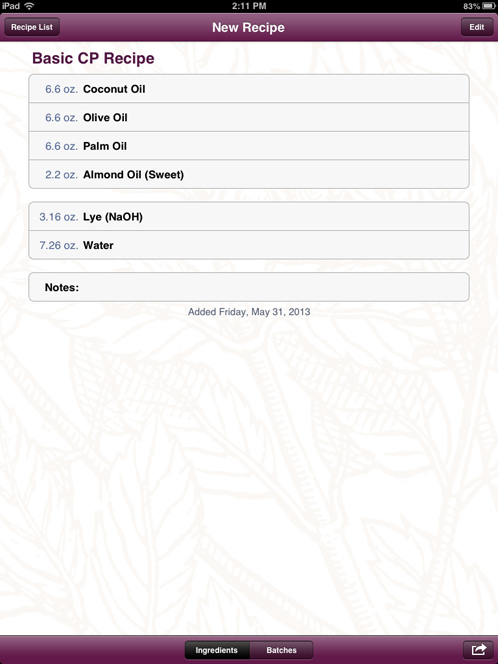Tap the Wi-Fi status icon
The height and width of the screenshot is (664, 498).
point(29,6)
